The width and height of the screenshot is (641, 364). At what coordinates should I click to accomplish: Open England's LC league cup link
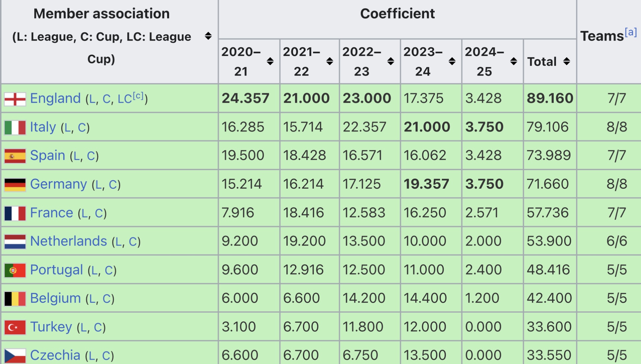[125, 99]
